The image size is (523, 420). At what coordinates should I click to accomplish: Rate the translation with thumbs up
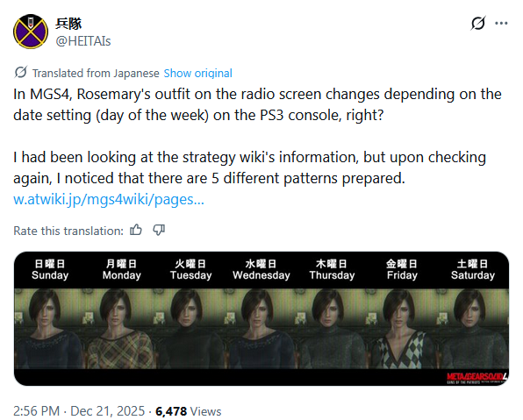[136, 230]
